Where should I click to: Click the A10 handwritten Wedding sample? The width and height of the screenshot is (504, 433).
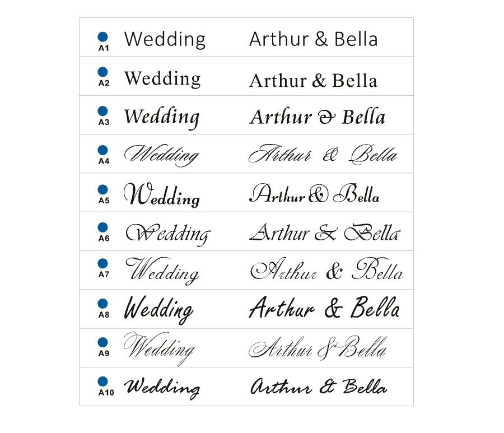(162, 388)
